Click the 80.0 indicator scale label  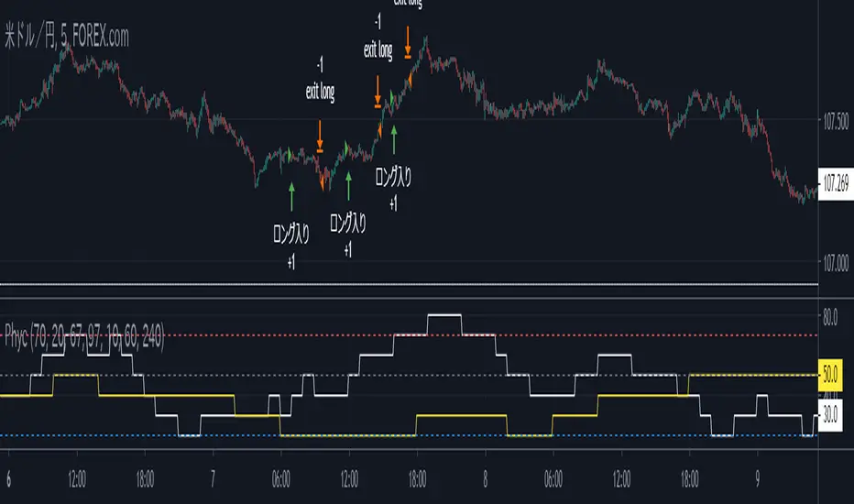(830, 317)
